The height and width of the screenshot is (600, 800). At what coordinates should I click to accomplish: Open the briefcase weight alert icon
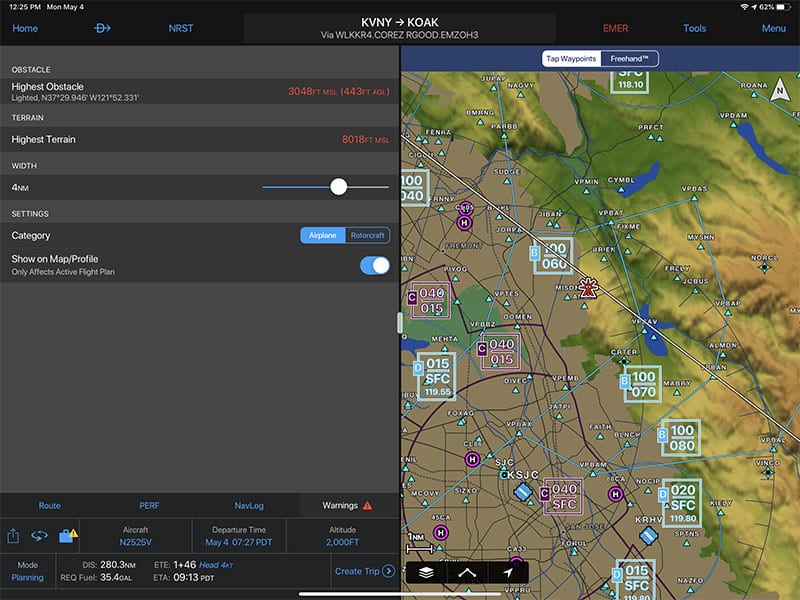pos(68,536)
